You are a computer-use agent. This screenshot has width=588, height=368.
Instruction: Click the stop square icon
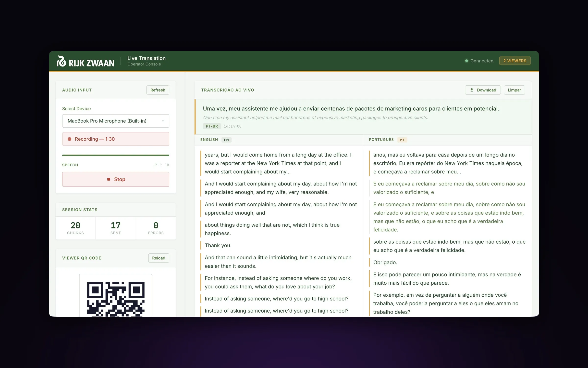[x=109, y=179]
